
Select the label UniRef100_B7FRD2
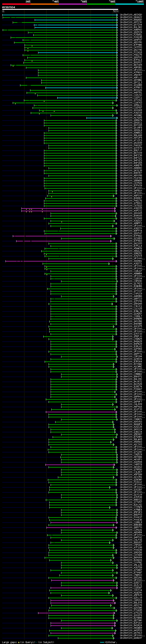(131, 236)
